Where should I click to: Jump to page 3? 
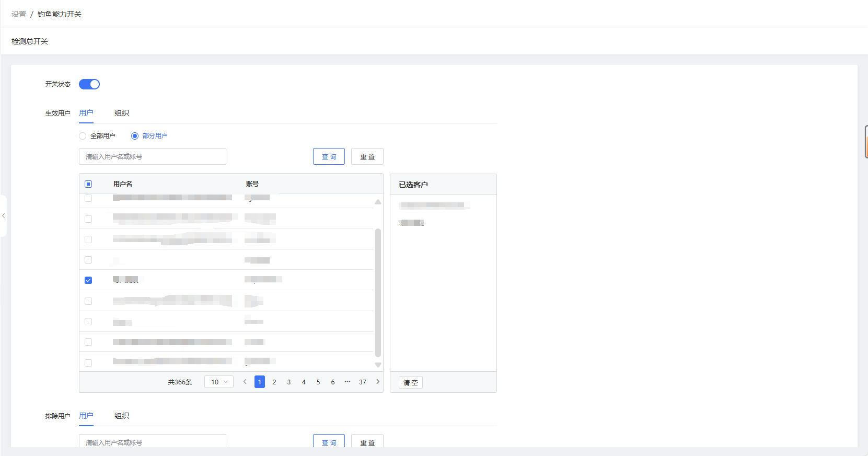pos(289,382)
